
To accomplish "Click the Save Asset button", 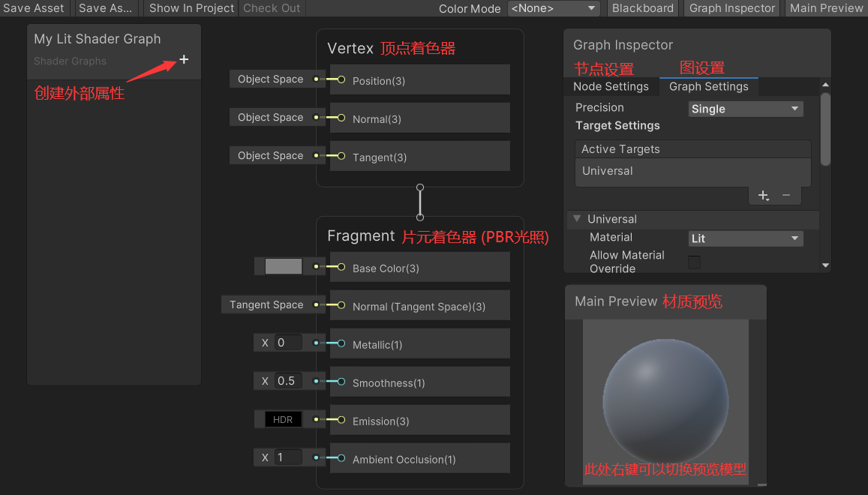I will point(34,8).
